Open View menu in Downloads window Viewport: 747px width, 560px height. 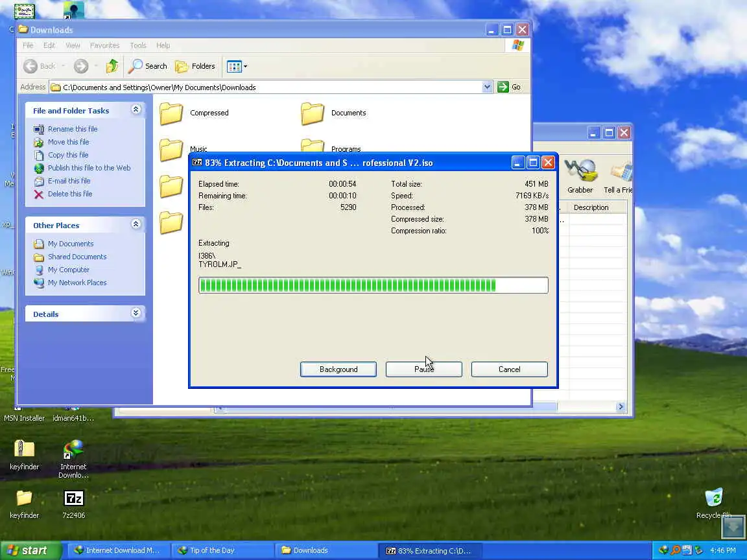tap(73, 45)
